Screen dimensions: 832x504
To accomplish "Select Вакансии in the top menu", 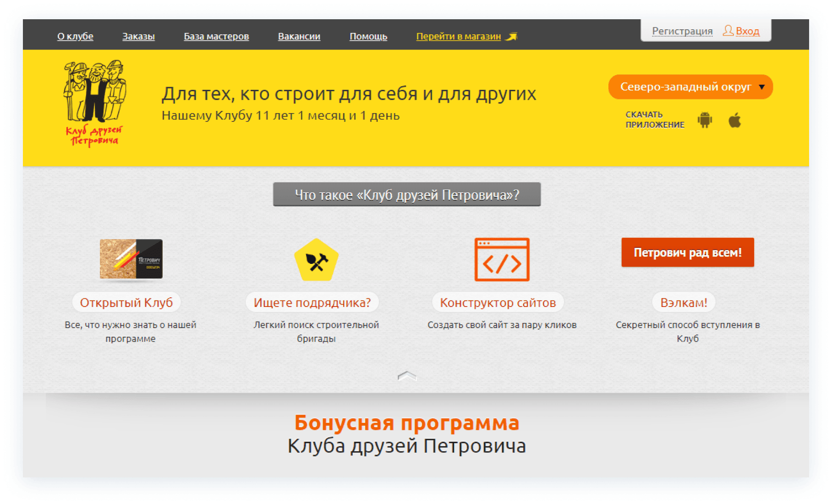I will 299,36.
